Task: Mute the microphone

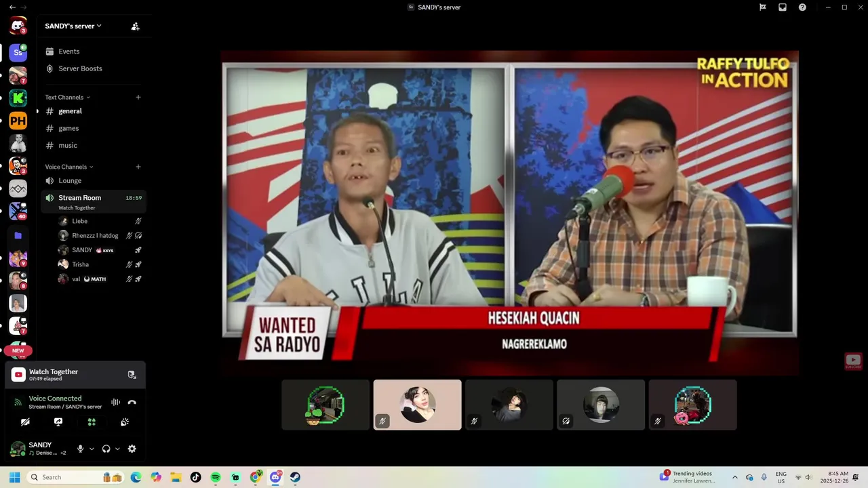Action: (80, 449)
